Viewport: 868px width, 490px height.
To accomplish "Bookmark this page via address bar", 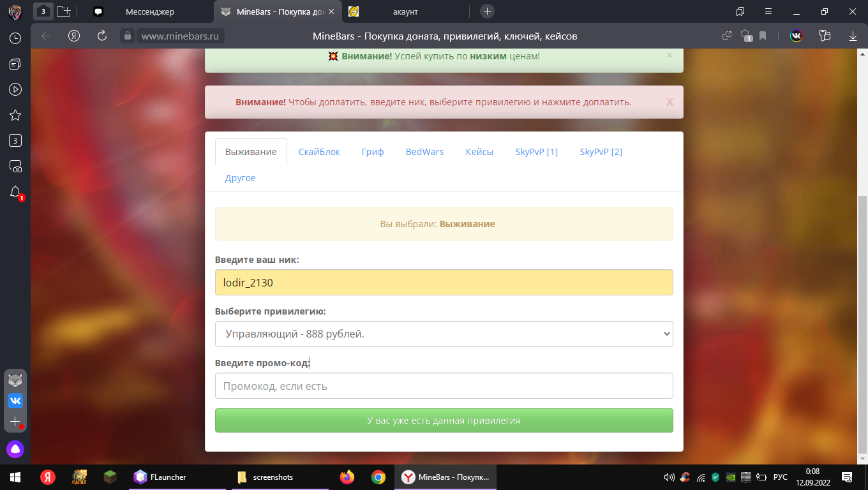I will [x=763, y=36].
